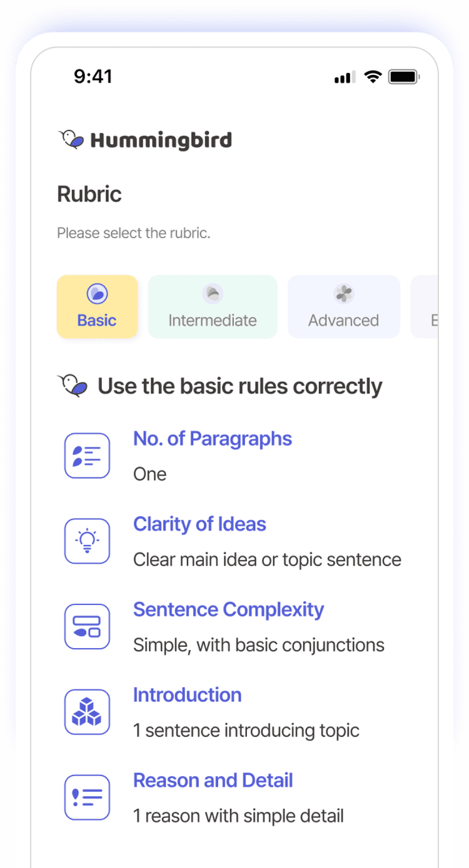
Task: Tap the Sentence Complexity heading
Action: (x=228, y=610)
